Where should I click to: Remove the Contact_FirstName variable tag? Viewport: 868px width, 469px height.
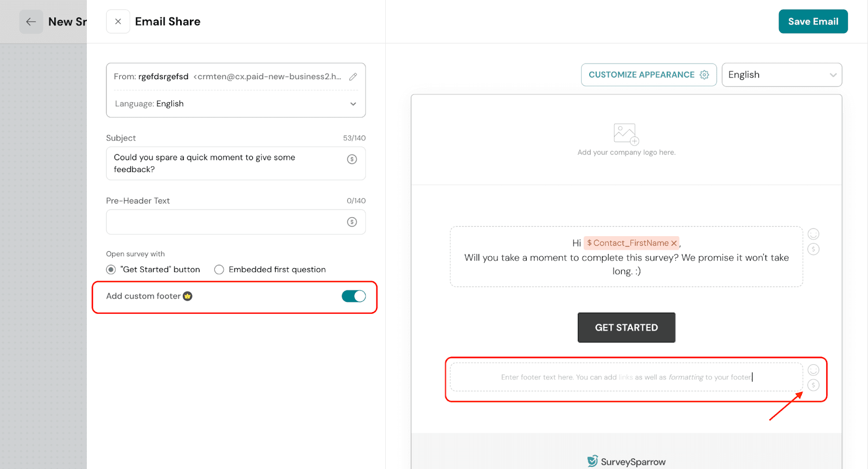pos(674,243)
